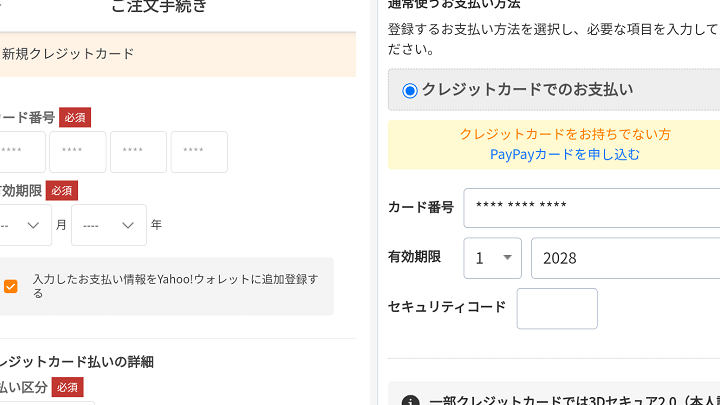Click the year dropdown chevron beside 年
Image resolution: width=720 pixels, height=405 pixels.
click(x=128, y=225)
